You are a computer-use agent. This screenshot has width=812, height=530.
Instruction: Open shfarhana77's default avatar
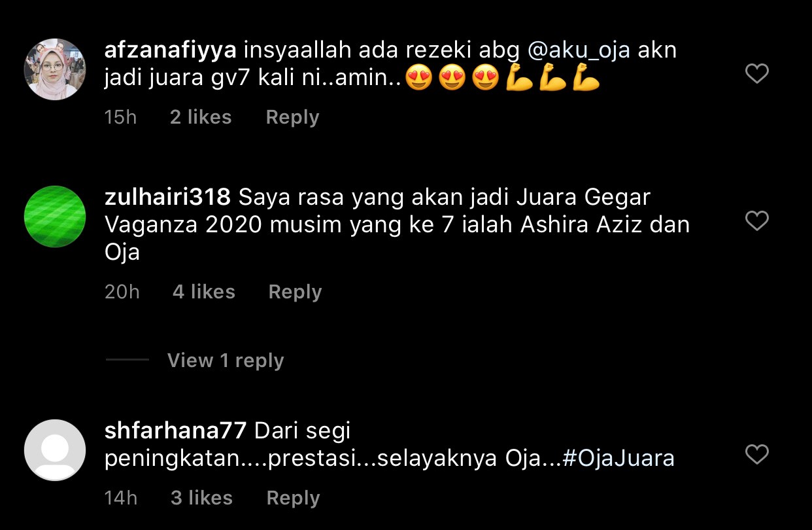(x=55, y=450)
